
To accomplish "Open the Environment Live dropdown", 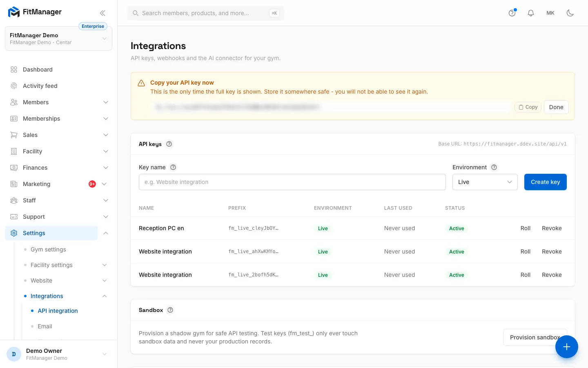I will [485, 182].
